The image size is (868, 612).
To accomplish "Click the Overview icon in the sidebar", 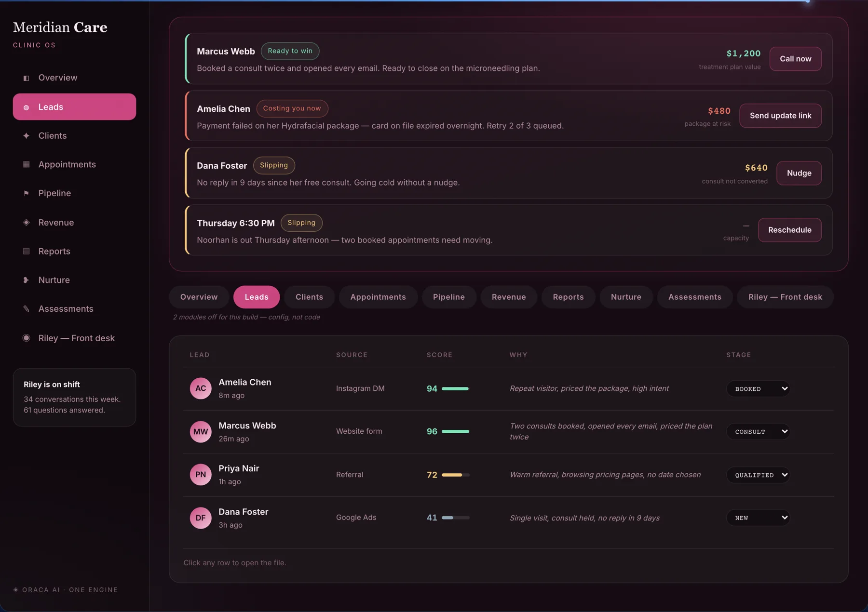I will click(27, 78).
